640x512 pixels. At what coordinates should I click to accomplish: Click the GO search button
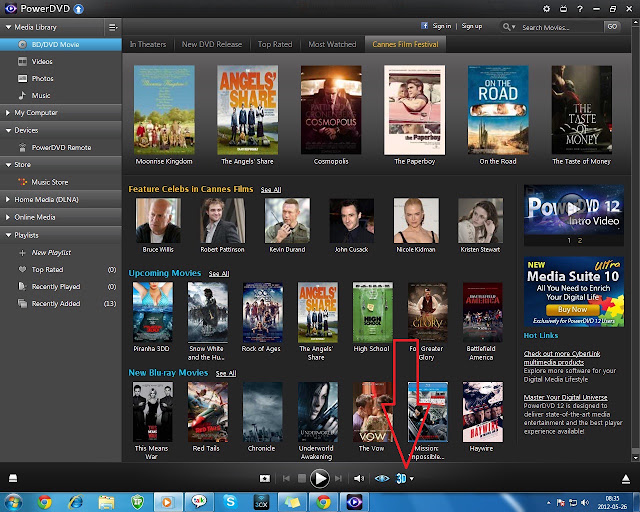coord(612,27)
